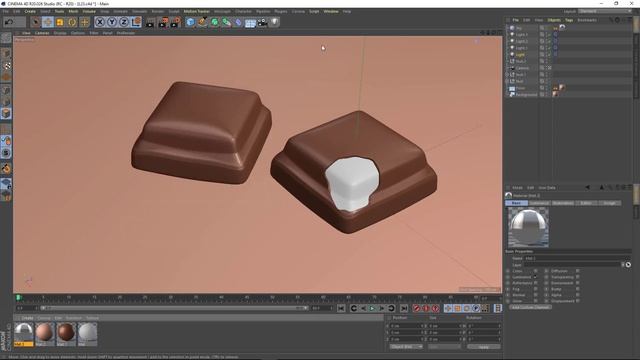640x360 pixels.
Task: Click the Undo arrow icon
Action: [x=9, y=22]
